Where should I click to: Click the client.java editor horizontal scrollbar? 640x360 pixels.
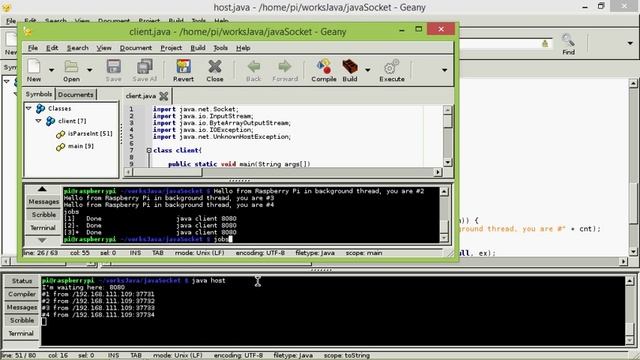coord(283,172)
